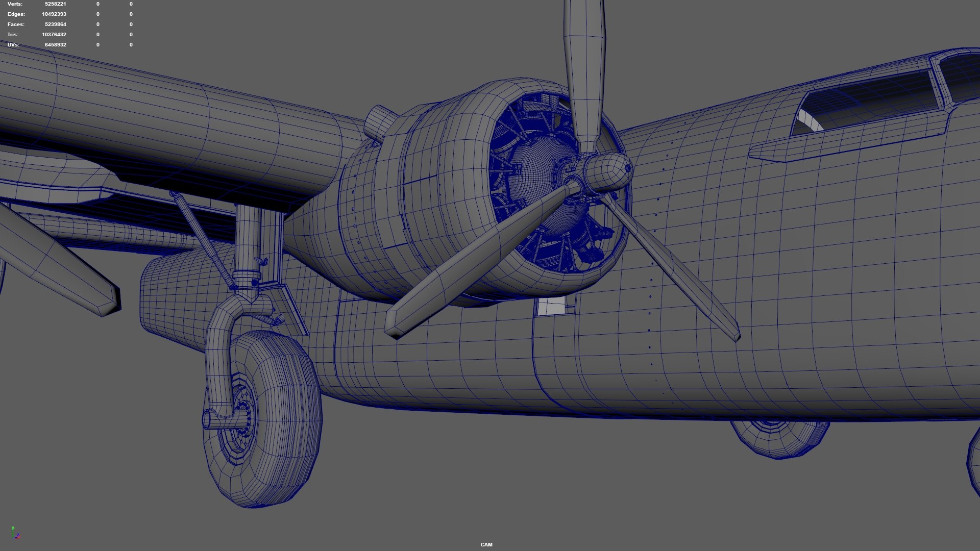Click the UVs count 6458932
The height and width of the screenshot is (551, 980).
tap(56, 45)
